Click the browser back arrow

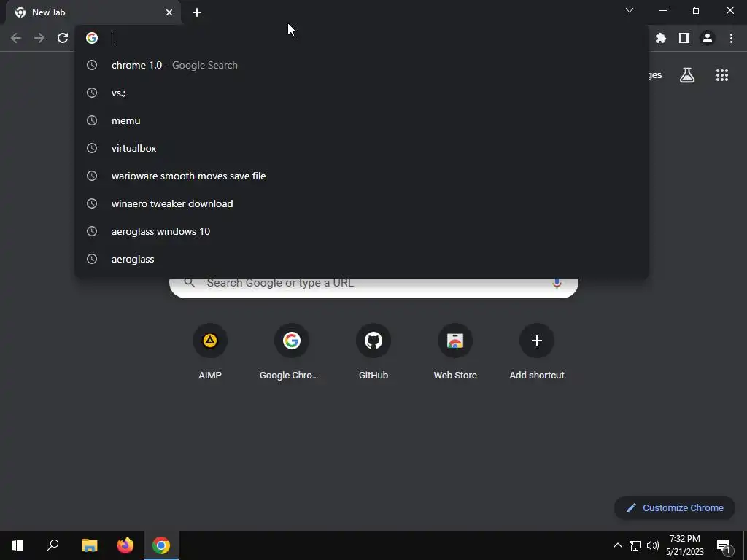[16, 38]
